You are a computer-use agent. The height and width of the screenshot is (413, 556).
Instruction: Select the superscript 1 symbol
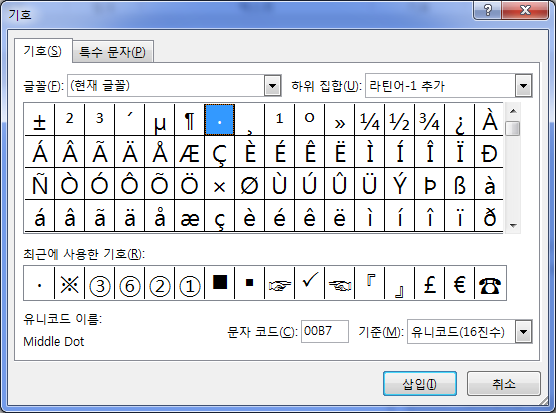pos(279,120)
